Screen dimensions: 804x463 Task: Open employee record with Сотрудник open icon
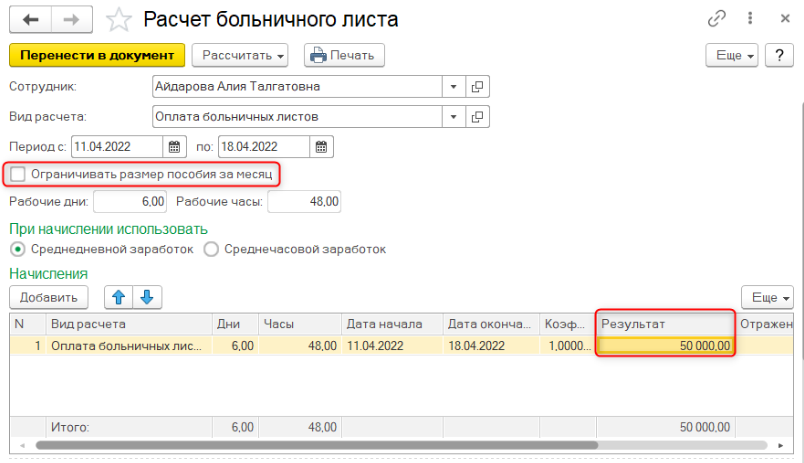(478, 87)
